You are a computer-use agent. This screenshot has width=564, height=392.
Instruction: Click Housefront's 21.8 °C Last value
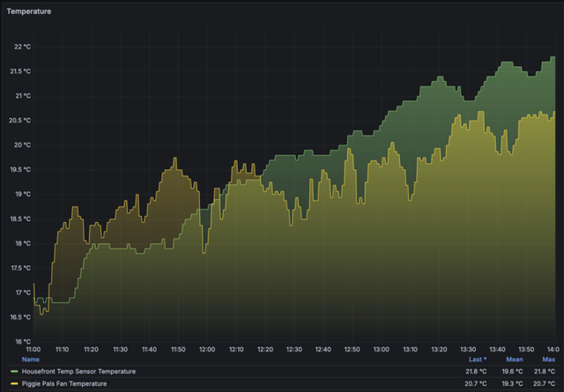pyautogui.click(x=475, y=372)
